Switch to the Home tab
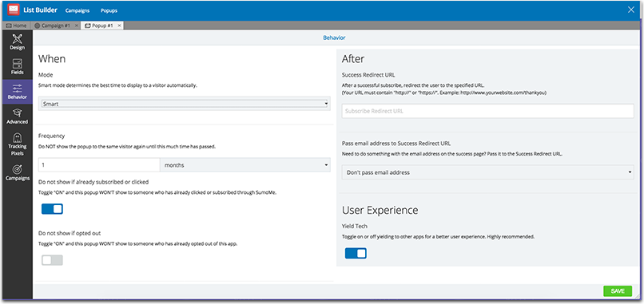The image size is (644, 304). coord(17,26)
